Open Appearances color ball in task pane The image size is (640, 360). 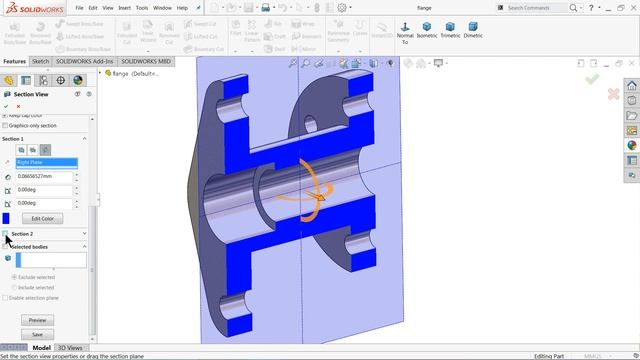click(x=632, y=145)
